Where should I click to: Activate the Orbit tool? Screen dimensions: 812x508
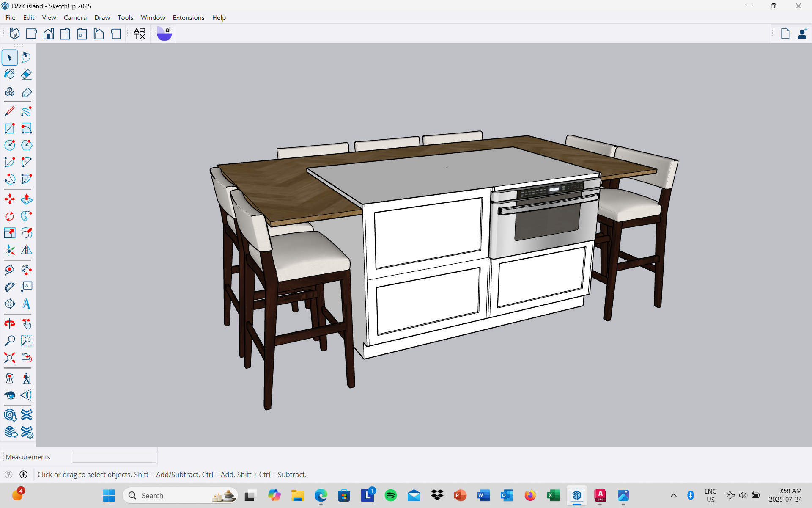point(9,324)
